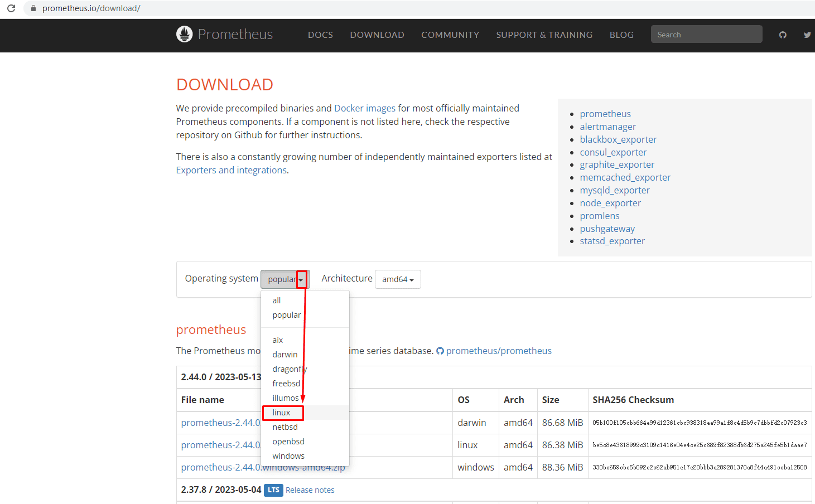Screen dimensions: 815x504
Task: Go to DOWNLOAD in top navigation
Action: tap(377, 35)
